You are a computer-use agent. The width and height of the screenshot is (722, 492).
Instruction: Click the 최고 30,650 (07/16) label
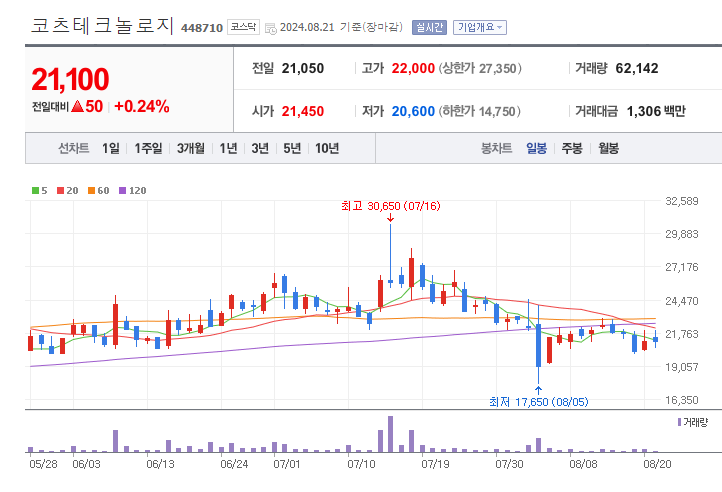390,206
